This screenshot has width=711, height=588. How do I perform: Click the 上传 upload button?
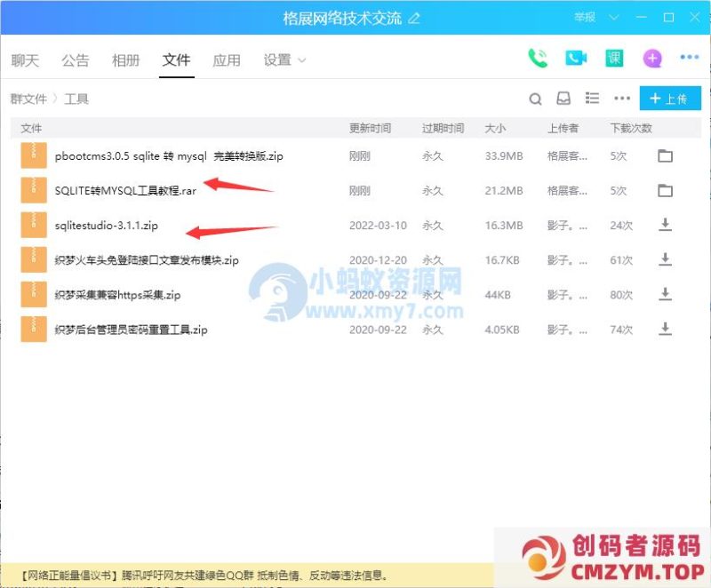click(x=670, y=98)
